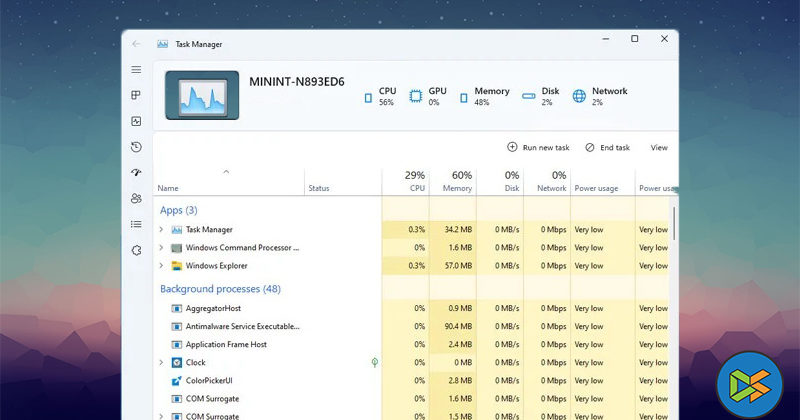Open the Services page icon in sidebar
800x420 pixels.
(x=136, y=250)
